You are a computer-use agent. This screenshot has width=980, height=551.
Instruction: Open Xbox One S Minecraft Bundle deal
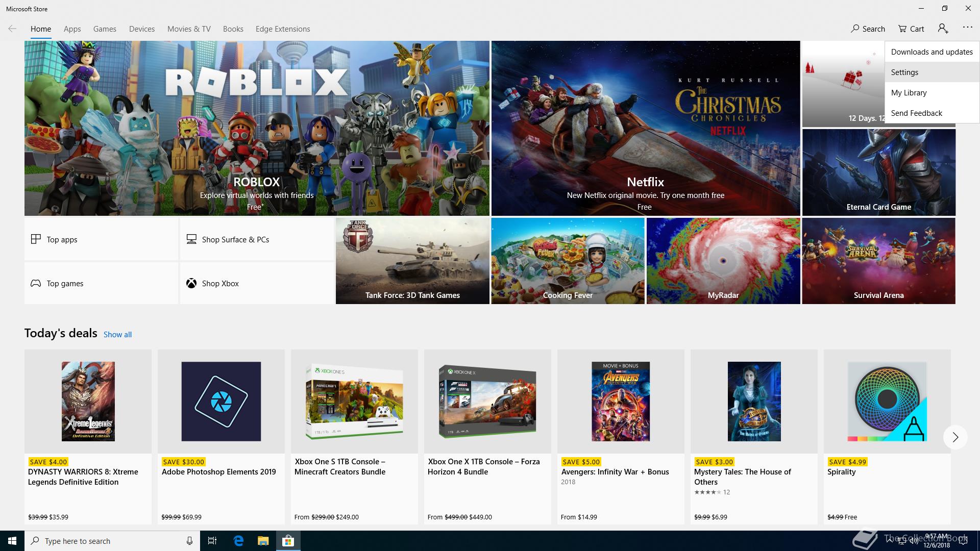354,437
